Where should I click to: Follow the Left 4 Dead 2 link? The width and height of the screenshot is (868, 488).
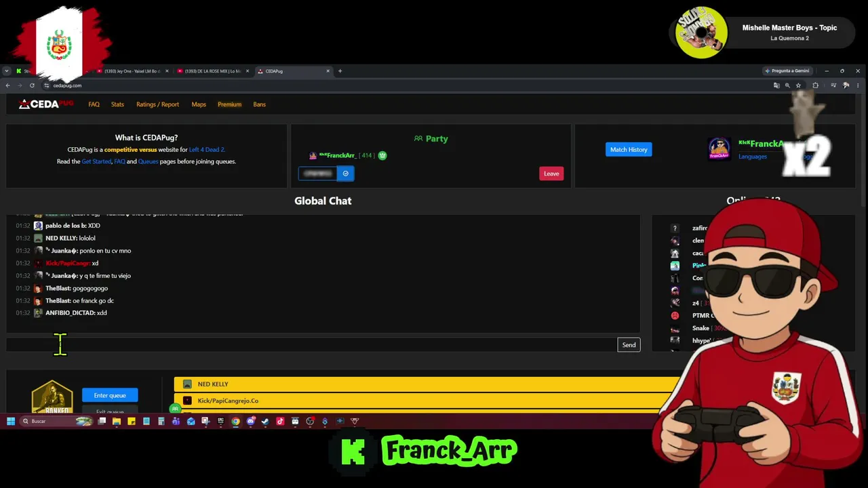207,150
